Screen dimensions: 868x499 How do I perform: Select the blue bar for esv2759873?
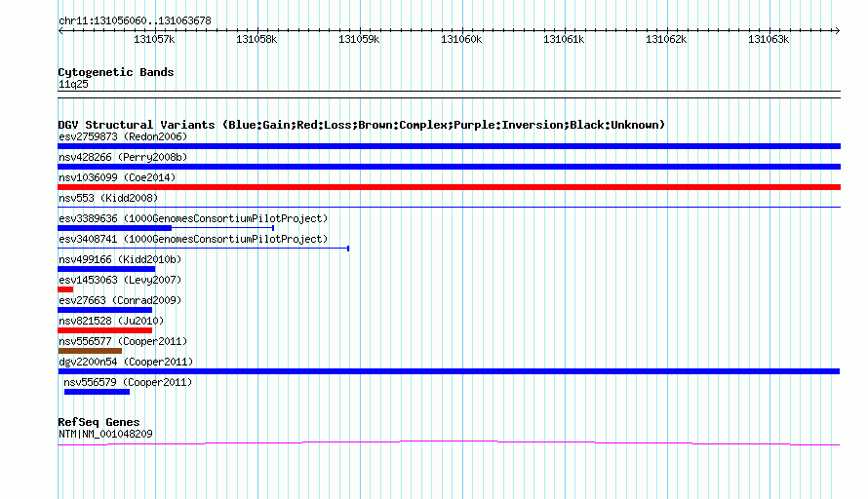coord(449,146)
